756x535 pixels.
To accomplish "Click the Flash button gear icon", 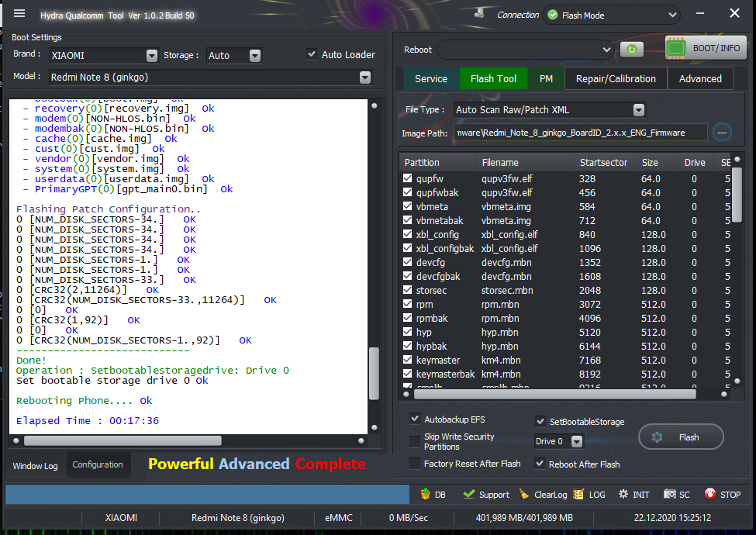I will pyautogui.click(x=658, y=437).
